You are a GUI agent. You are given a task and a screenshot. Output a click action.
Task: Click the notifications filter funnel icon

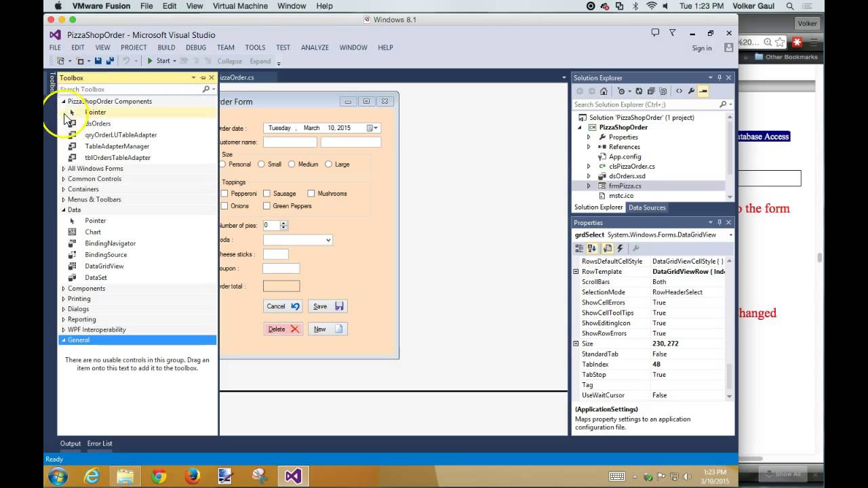pyautogui.click(x=673, y=33)
